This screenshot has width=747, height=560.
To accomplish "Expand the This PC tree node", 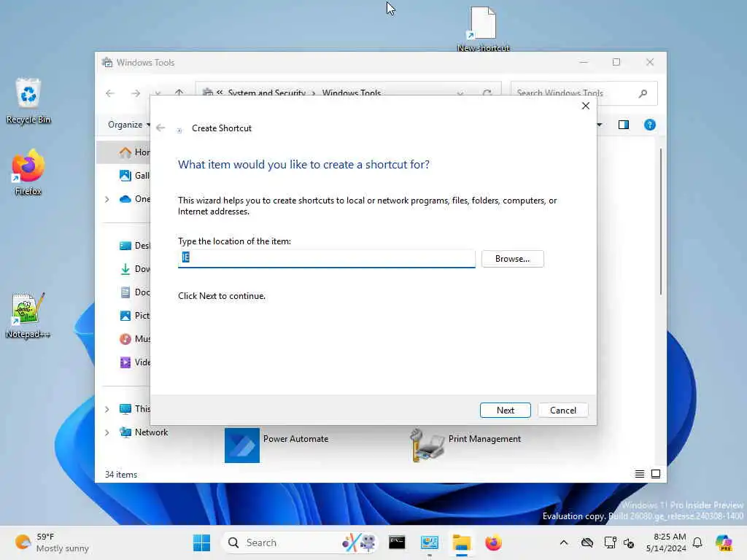I will tap(107, 409).
